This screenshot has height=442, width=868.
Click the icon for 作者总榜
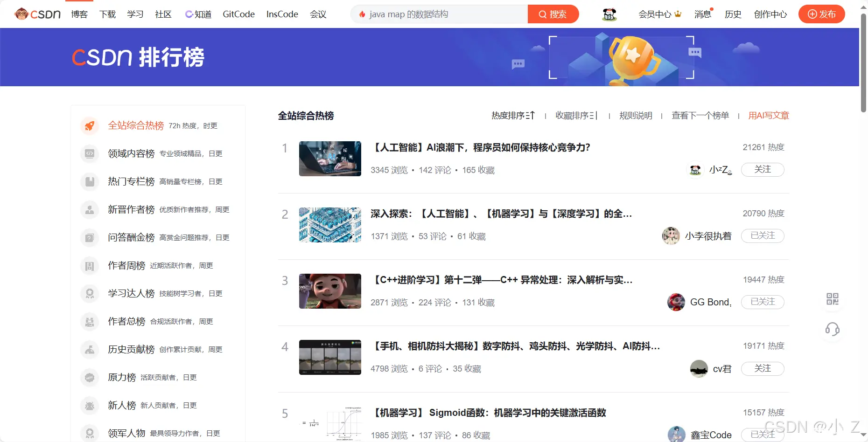point(90,321)
